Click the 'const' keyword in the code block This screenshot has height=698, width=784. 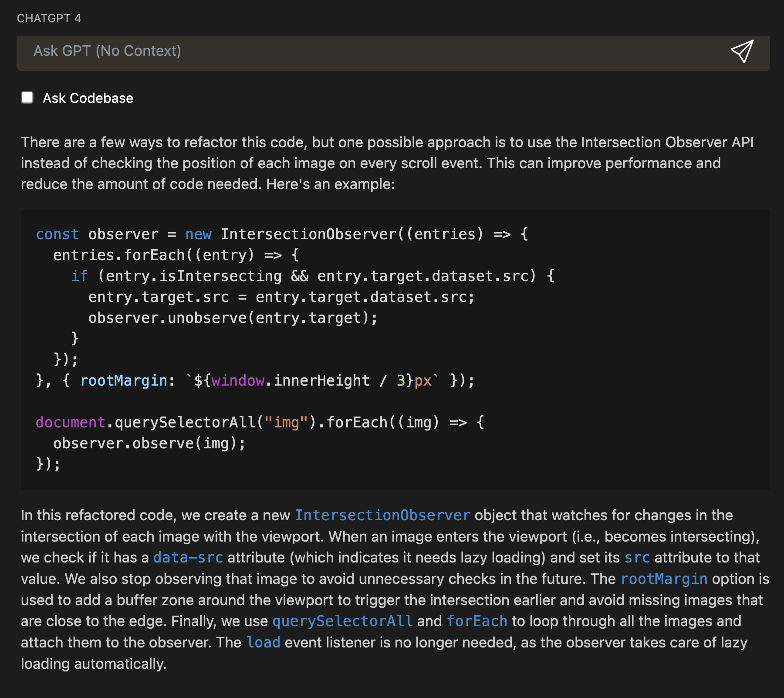coord(57,234)
